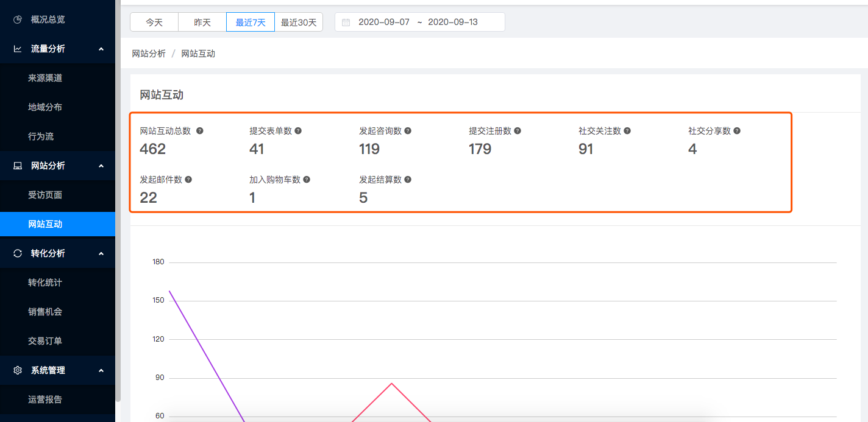Collapse the 转化分析 sidebar group

[x=101, y=253]
